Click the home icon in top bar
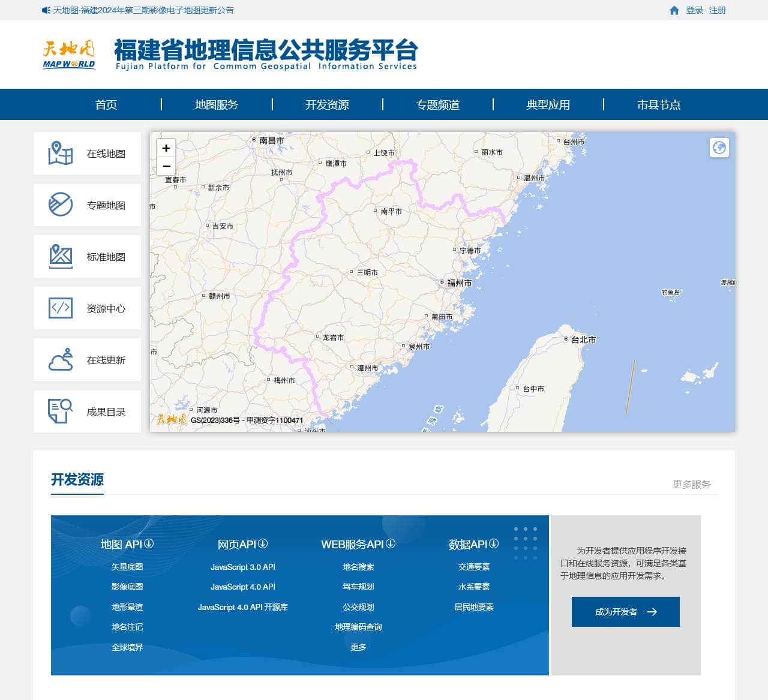This screenshot has height=700, width=768. point(674,10)
